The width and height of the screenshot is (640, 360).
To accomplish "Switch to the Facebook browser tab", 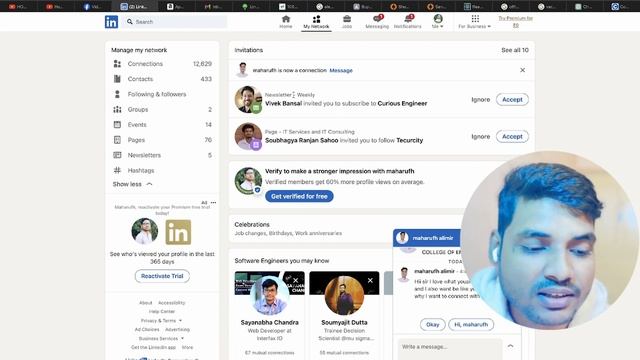I will [93, 6].
